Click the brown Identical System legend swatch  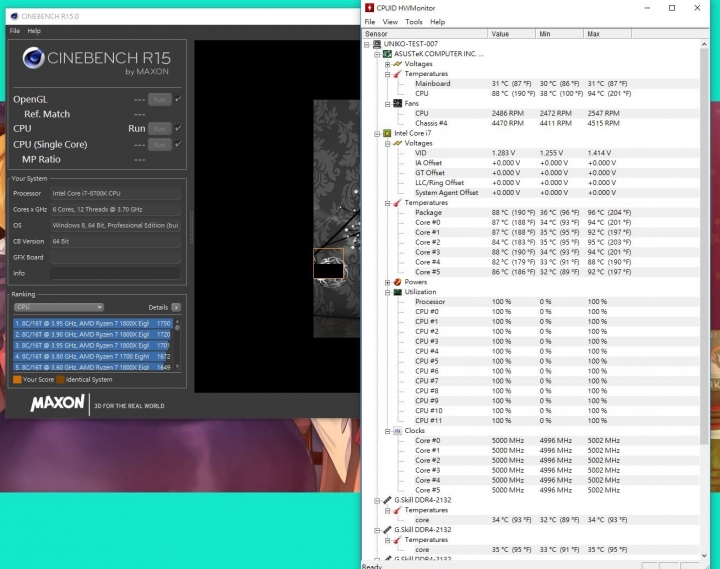60,380
